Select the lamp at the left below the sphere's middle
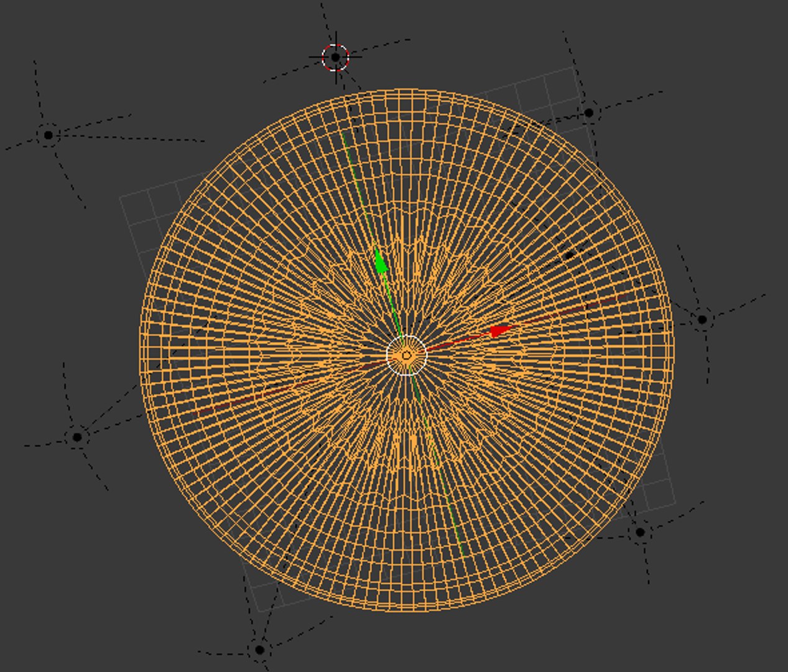This screenshot has height=672, width=788. point(77,437)
